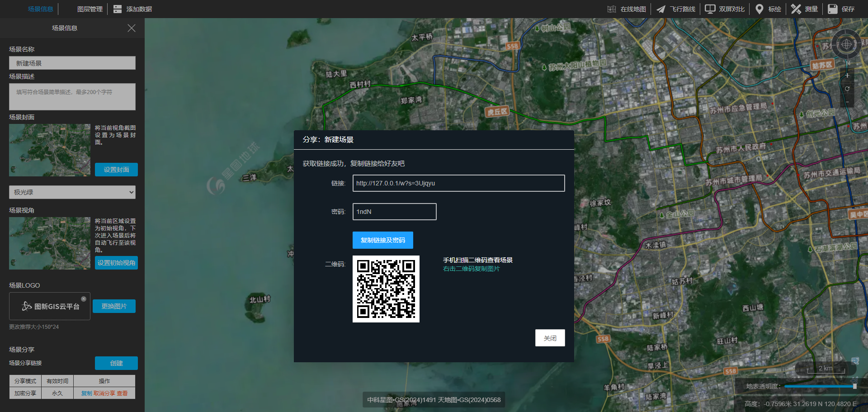
Task: Click the share QR code image
Action: pyautogui.click(x=386, y=289)
